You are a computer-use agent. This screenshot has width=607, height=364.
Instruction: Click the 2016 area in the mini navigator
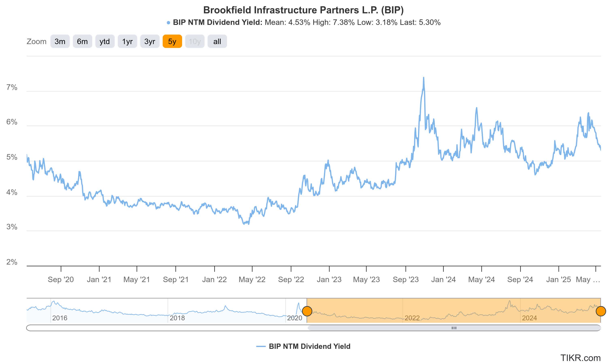click(60, 318)
